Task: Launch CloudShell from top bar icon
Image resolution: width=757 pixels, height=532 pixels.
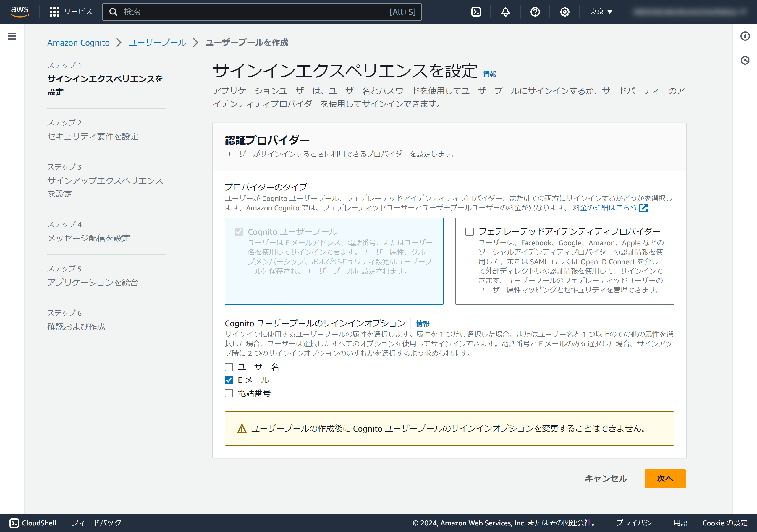Action: (476, 12)
